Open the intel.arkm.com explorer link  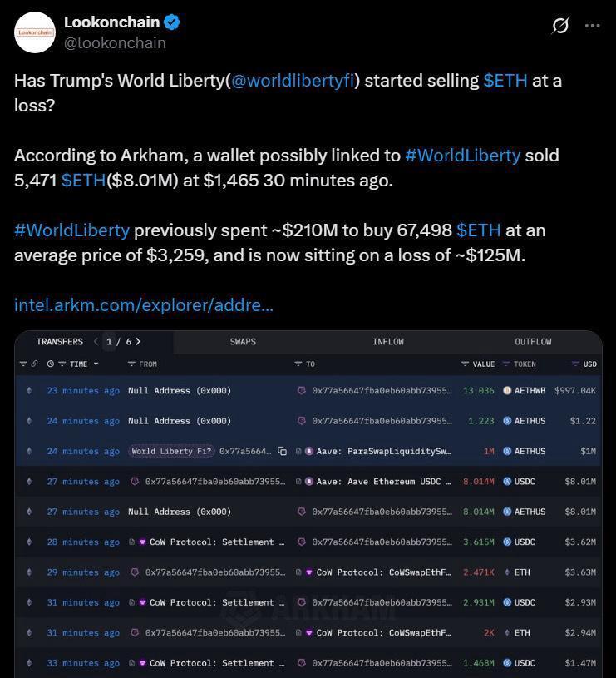coord(143,304)
